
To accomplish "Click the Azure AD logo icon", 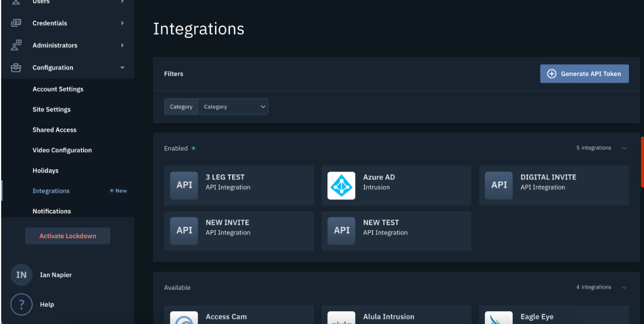I will (x=341, y=185).
